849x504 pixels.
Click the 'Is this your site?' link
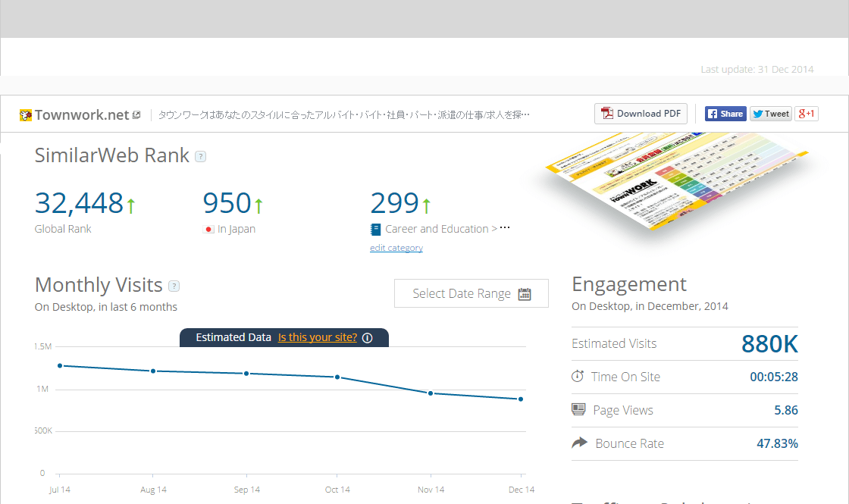click(318, 337)
